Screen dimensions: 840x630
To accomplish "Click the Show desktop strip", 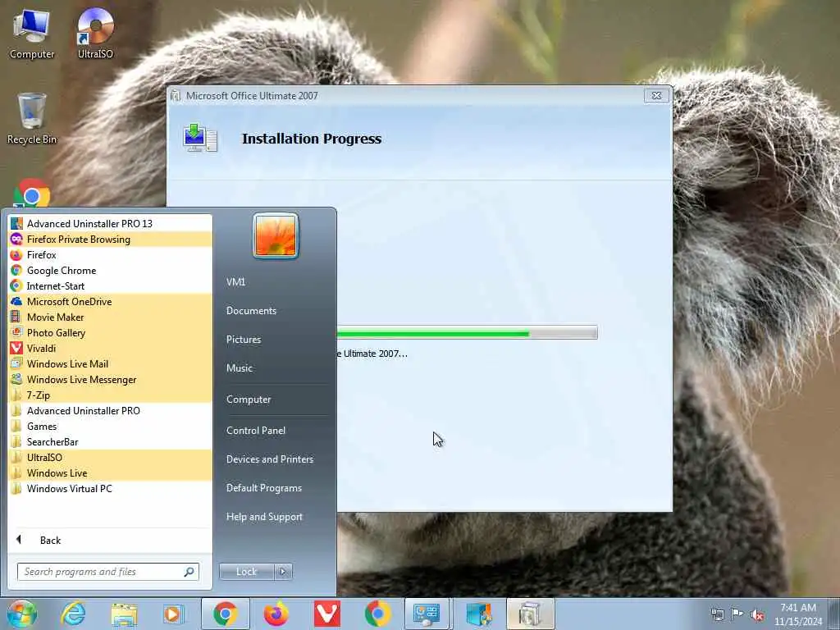I will [834, 614].
